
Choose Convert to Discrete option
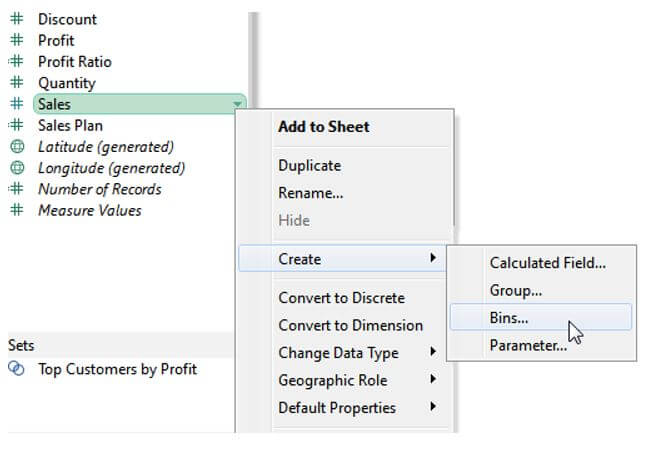click(341, 298)
